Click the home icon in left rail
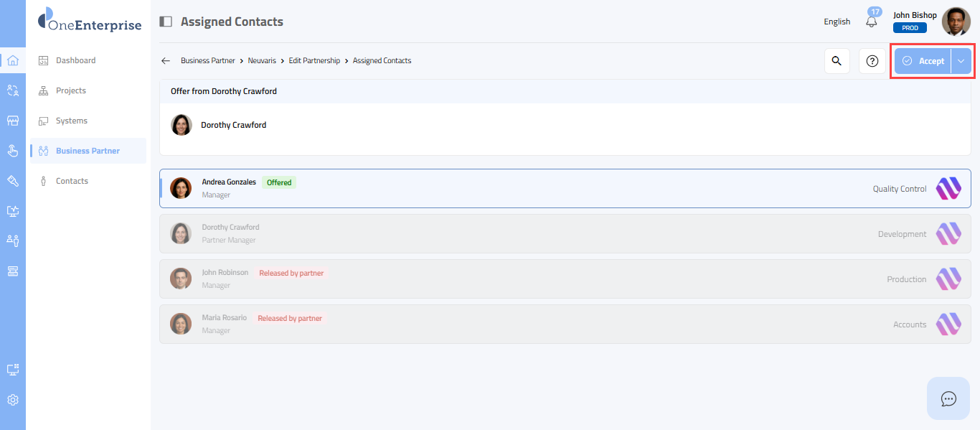980x430 pixels. [x=12, y=60]
